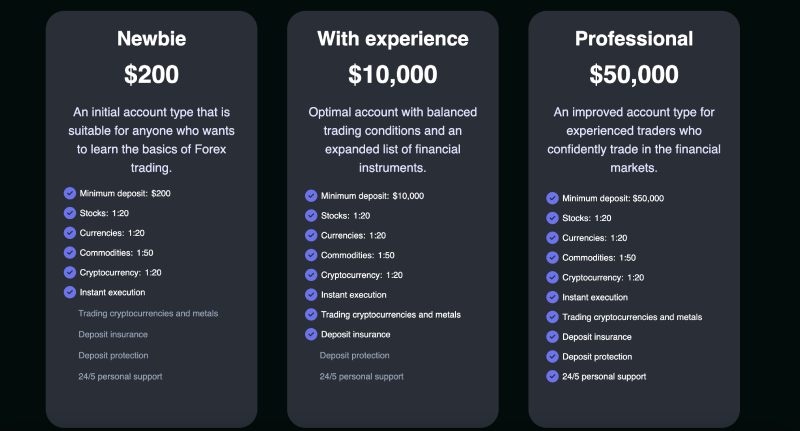Click checkmark by With experience Commodities 1:50
This screenshot has width=800, height=431.
tap(311, 255)
